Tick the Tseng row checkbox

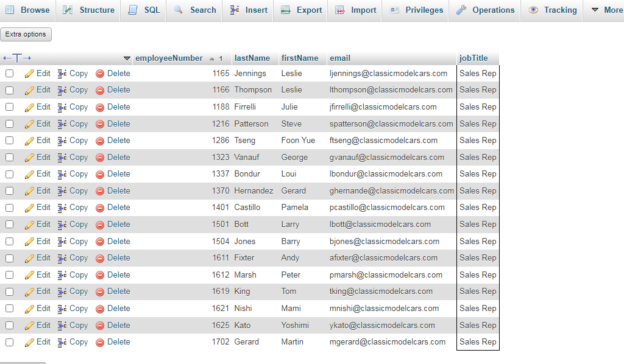coord(10,141)
